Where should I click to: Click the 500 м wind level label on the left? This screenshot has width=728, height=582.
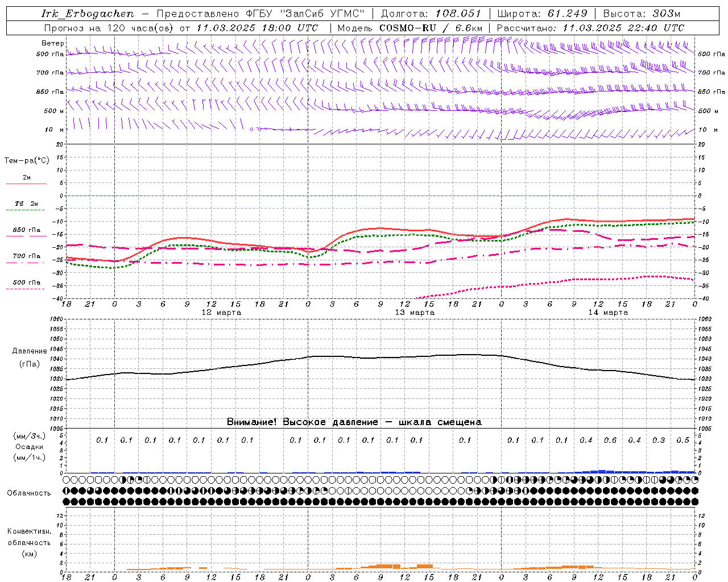click(53, 111)
